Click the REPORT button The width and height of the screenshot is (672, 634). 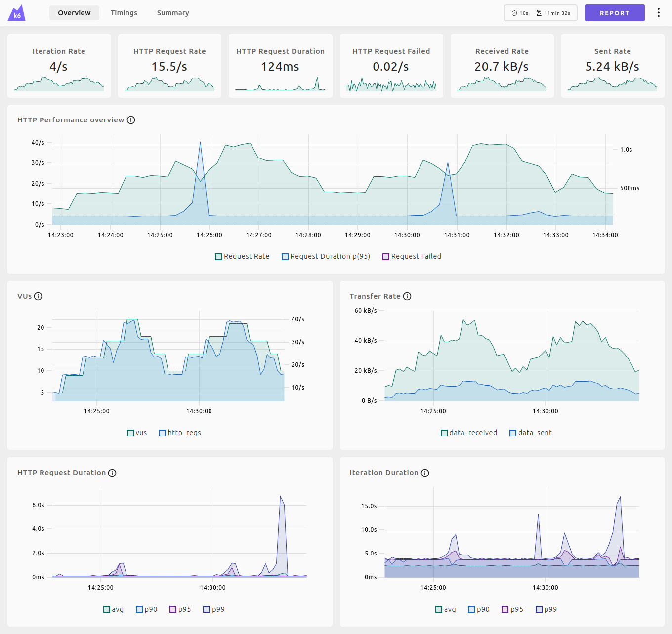point(615,13)
